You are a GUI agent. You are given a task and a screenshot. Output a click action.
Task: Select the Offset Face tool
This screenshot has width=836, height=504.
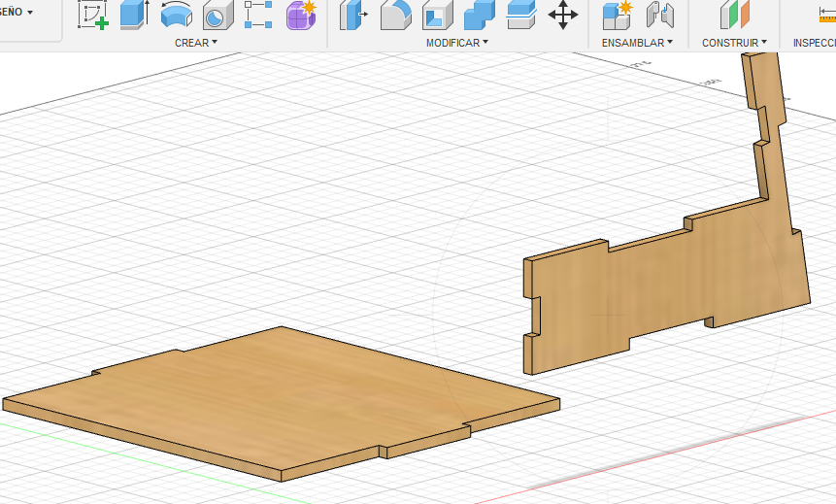tap(520, 15)
